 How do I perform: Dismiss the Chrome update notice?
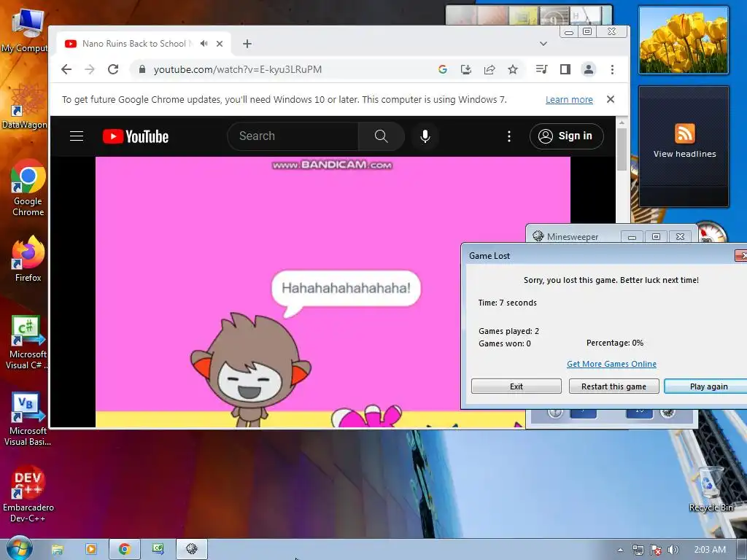click(611, 99)
